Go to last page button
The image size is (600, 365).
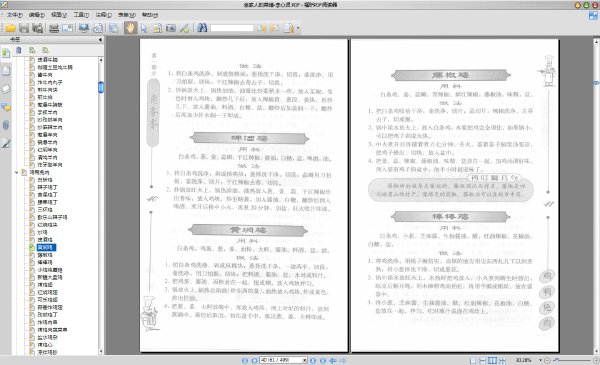(x=323, y=360)
